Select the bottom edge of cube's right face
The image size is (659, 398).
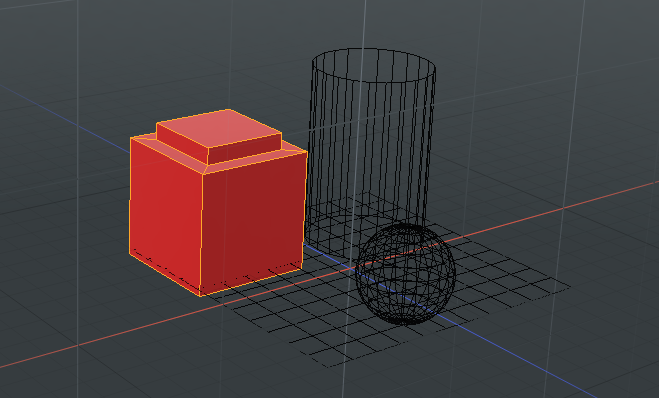click(x=251, y=282)
